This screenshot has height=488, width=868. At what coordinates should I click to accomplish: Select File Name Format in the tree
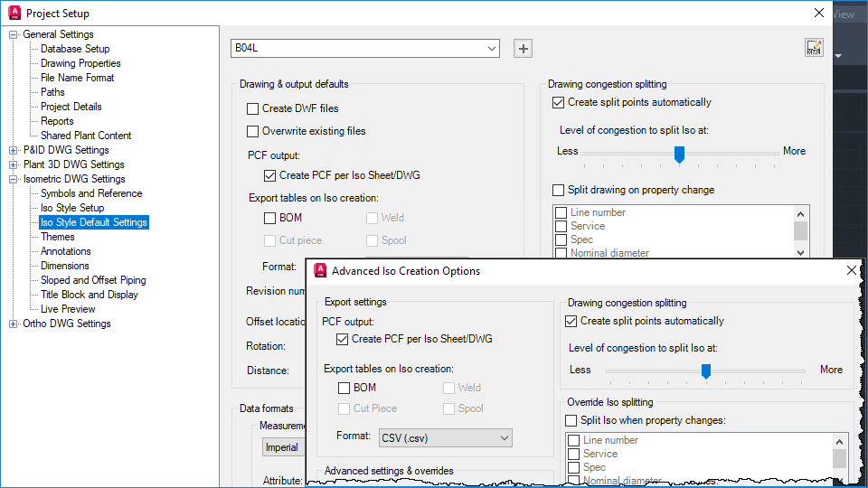coord(77,78)
